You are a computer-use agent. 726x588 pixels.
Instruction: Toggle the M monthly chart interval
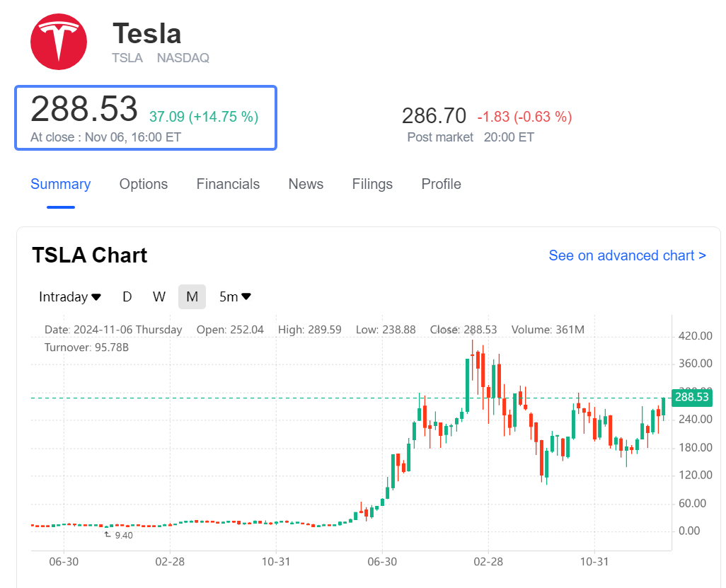[x=192, y=296]
